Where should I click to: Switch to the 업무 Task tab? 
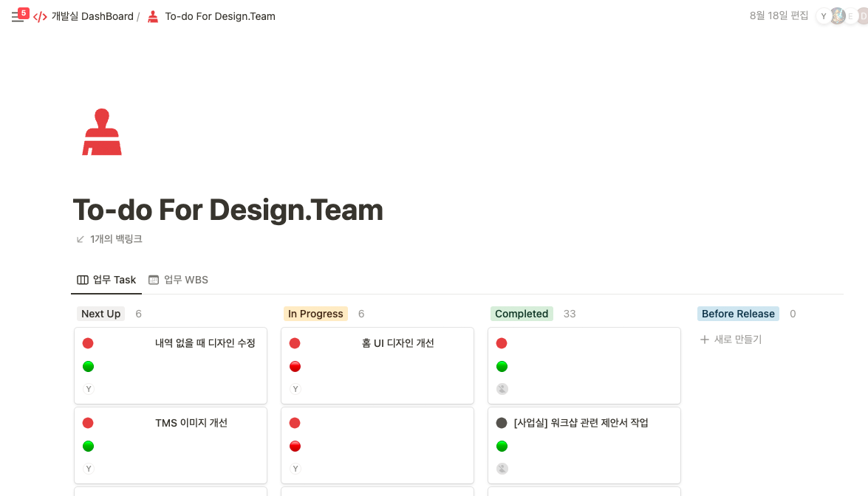(106, 280)
